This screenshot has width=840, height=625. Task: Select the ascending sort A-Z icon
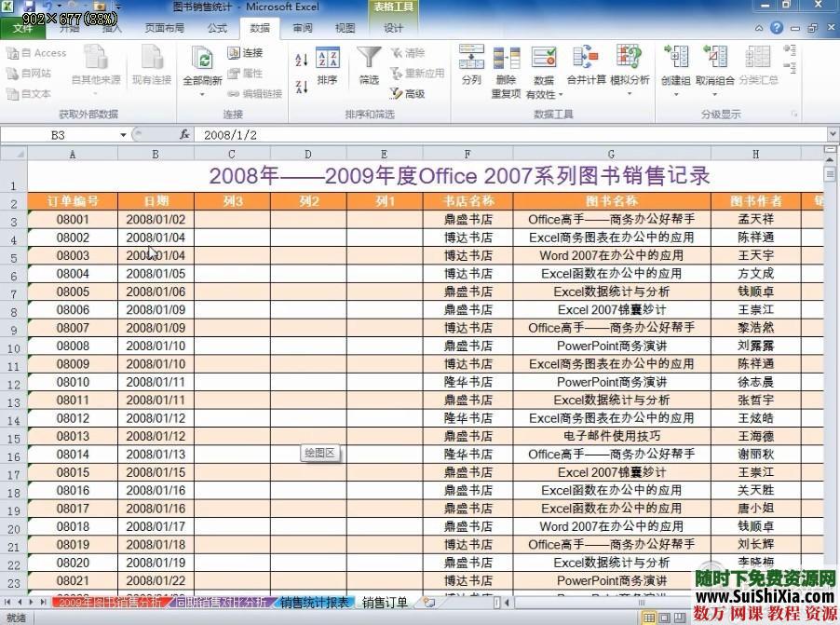pyautogui.click(x=299, y=59)
